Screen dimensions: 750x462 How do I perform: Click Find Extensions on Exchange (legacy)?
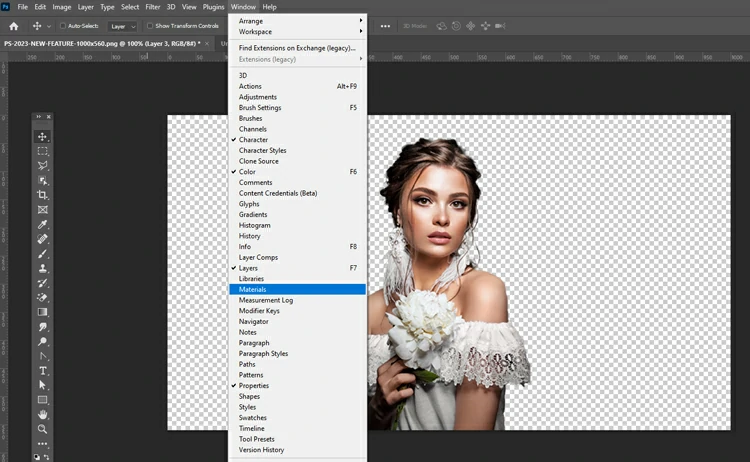tap(297, 48)
